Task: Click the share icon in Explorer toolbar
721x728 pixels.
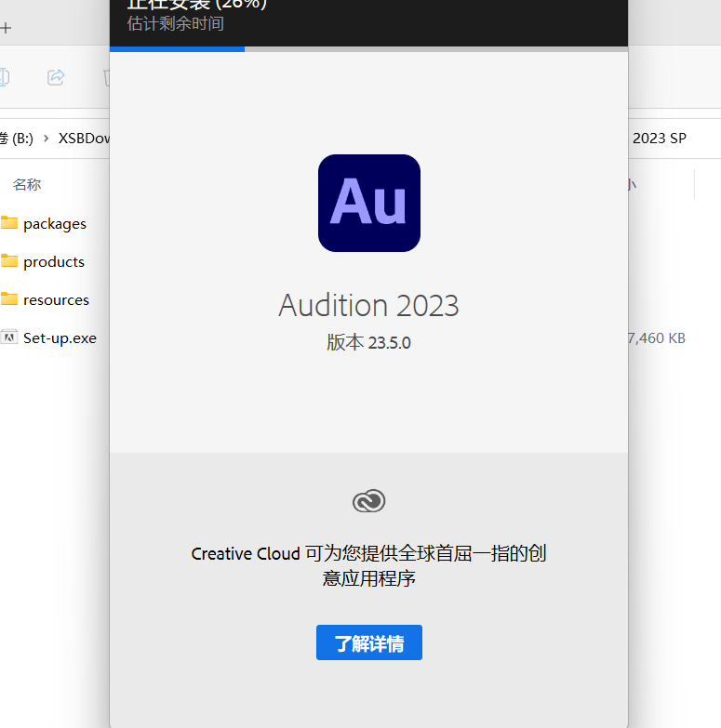Action: click(56, 77)
